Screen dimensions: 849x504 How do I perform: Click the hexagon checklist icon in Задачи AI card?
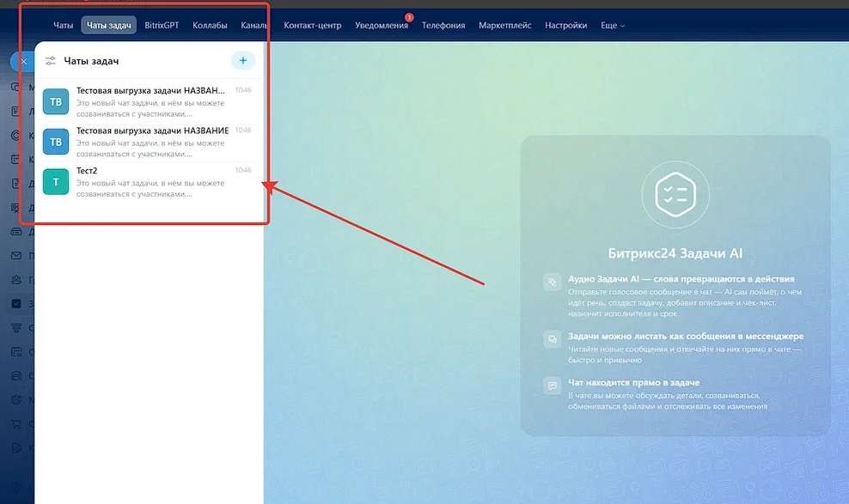coord(675,196)
